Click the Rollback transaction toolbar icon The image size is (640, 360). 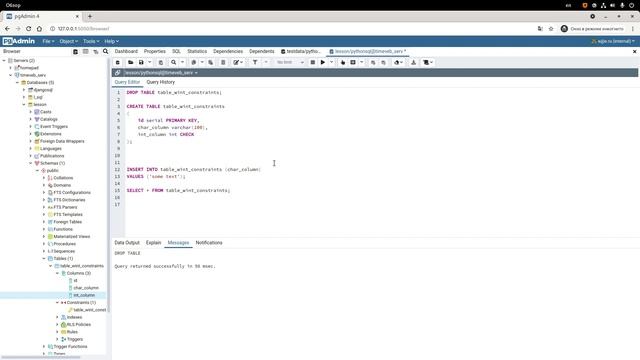[383, 62]
